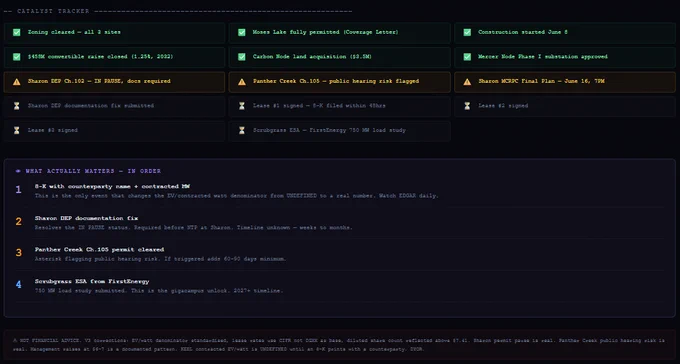
Task: Click the check icon beside Mercer Node Phase I substation
Action: 467,57
